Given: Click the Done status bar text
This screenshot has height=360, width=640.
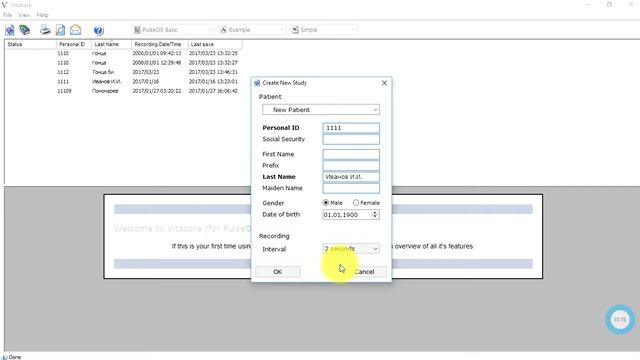Looking at the screenshot, I should click(15, 357).
